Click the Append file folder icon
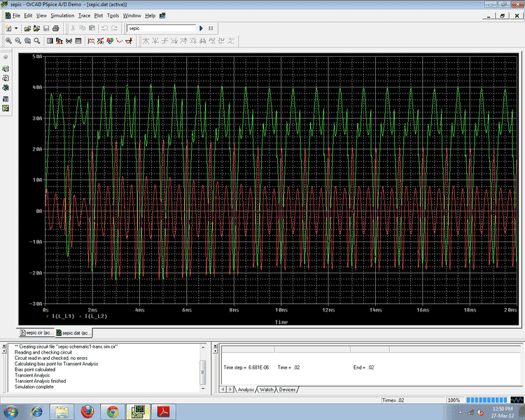The image size is (525, 420). pos(36,28)
